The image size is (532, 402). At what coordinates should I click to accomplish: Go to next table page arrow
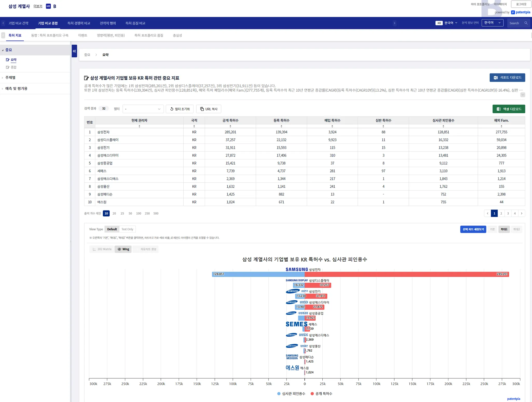coord(522,213)
